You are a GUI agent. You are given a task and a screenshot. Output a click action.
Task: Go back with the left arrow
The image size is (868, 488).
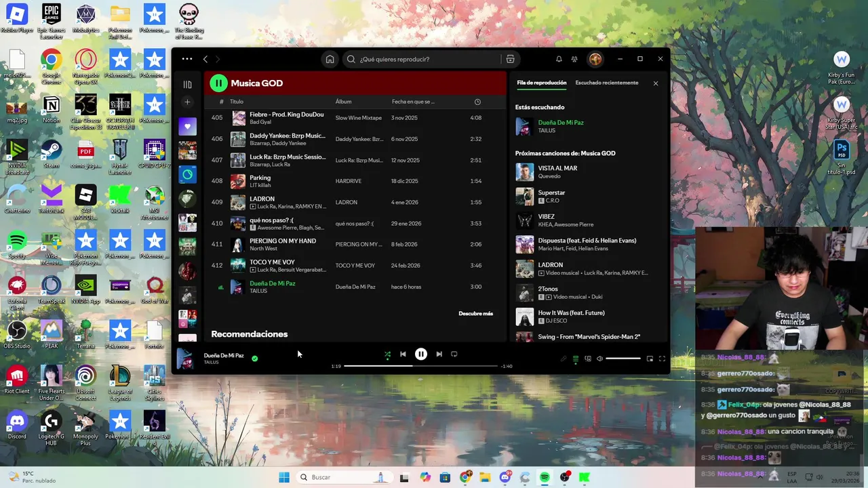(x=205, y=59)
